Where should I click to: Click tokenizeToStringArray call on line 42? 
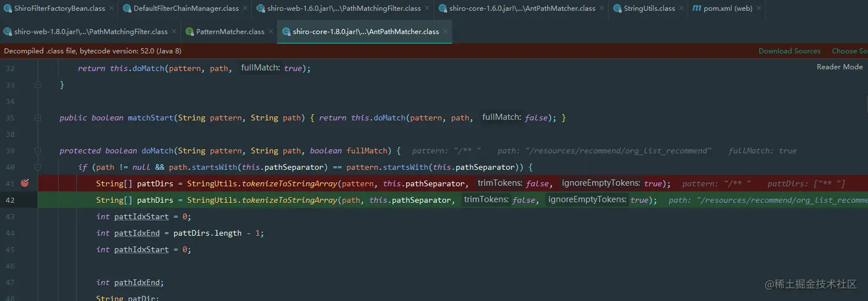tap(289, 200)
